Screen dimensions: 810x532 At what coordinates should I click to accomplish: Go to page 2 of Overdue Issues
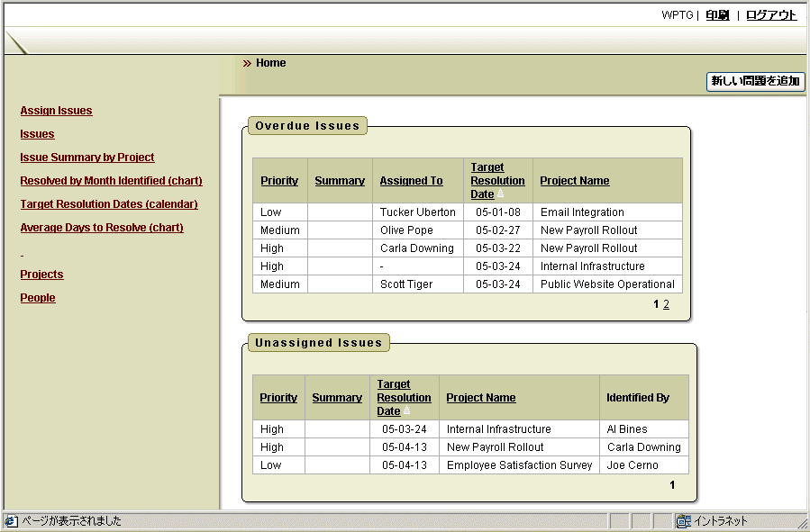point(666,304)
